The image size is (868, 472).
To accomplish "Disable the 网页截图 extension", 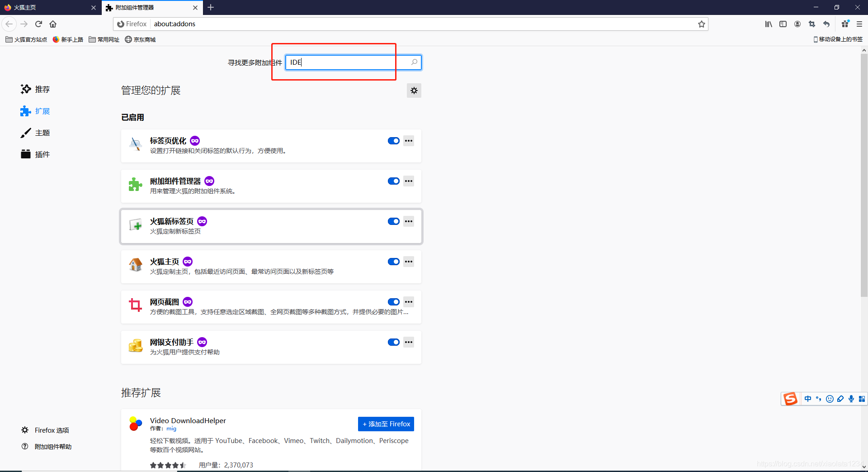I will click(x=394, y=302).
